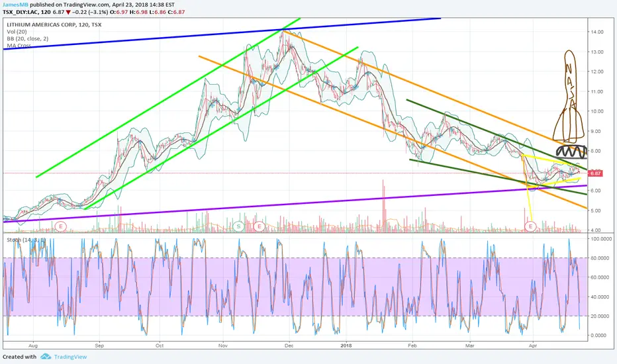The image size is (617, 364).
Task: Click the 14.00 price axis label
Action: [x=597, y=32]
